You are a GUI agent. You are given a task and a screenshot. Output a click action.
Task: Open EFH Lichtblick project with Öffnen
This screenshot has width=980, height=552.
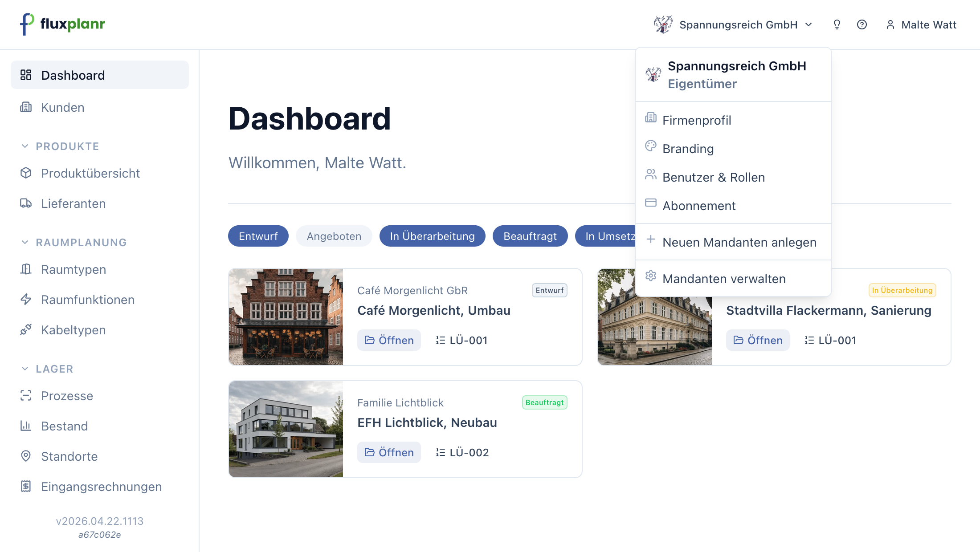point(389,452)
